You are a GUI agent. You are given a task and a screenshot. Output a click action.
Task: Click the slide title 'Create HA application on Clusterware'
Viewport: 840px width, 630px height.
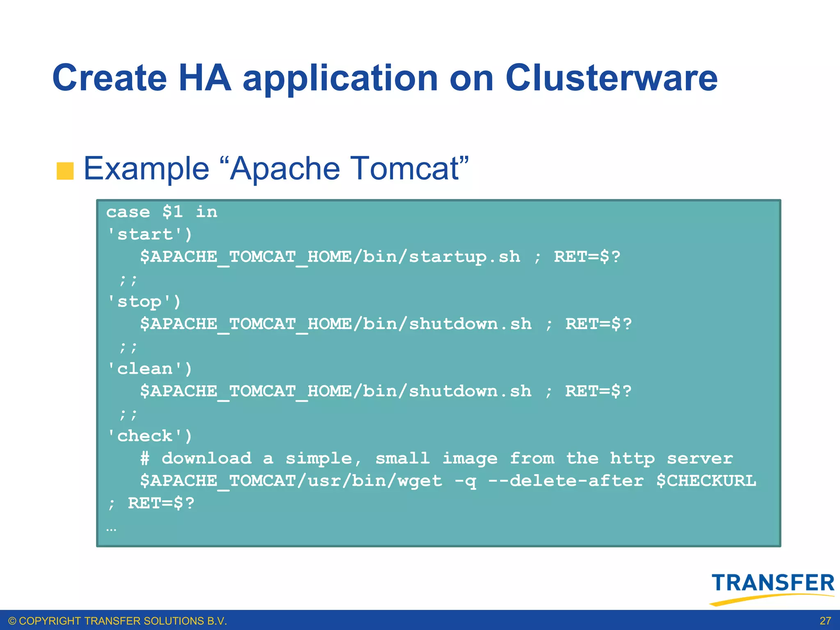[x=385, y=78]
